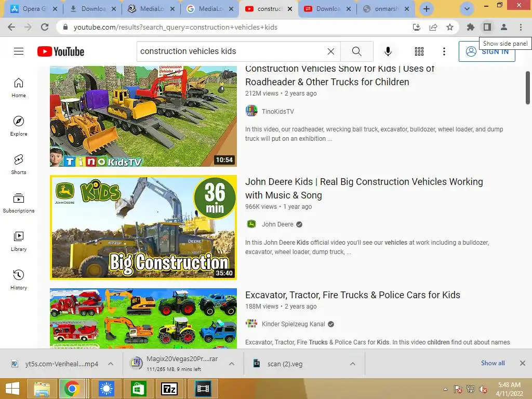Viewport: 532px width, 399px height.
Task: Expand options for scan (2).veg download
Action: pos(353,364)
